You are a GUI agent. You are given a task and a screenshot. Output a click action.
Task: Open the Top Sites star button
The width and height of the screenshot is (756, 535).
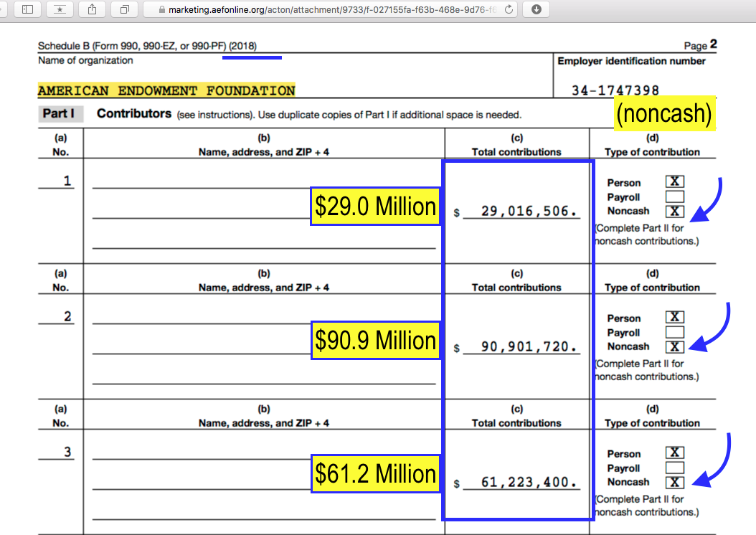[x=63, y=9]
